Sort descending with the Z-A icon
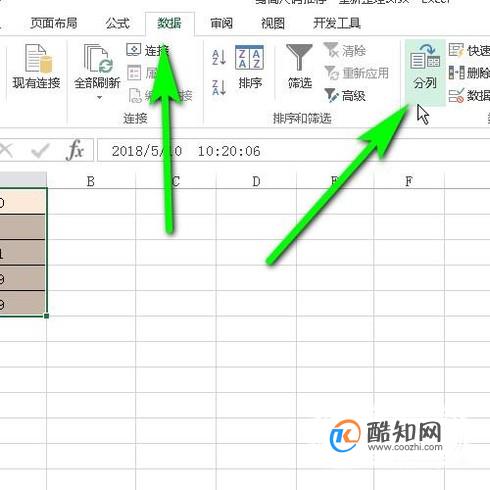Screen dimensions: 490x490 (219, 87)
